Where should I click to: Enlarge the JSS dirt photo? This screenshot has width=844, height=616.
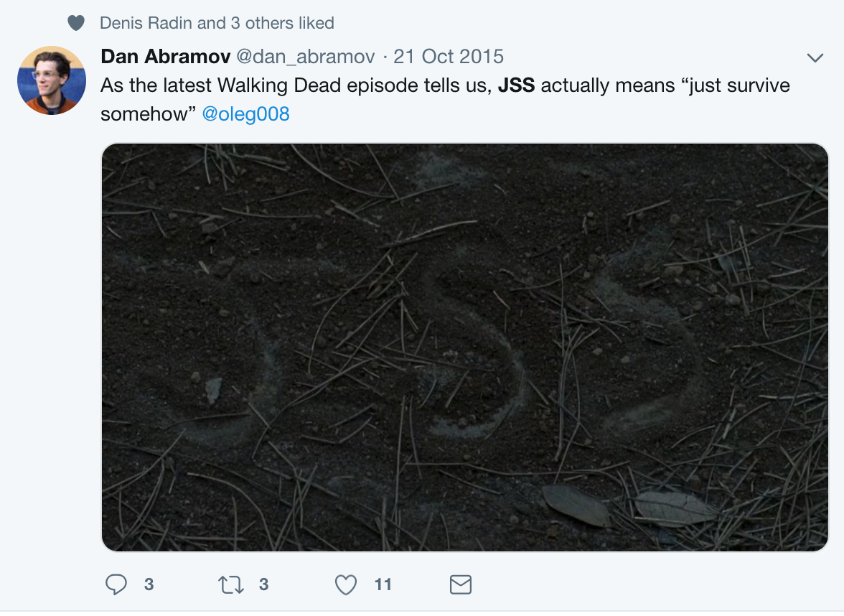tap(465, 347)
